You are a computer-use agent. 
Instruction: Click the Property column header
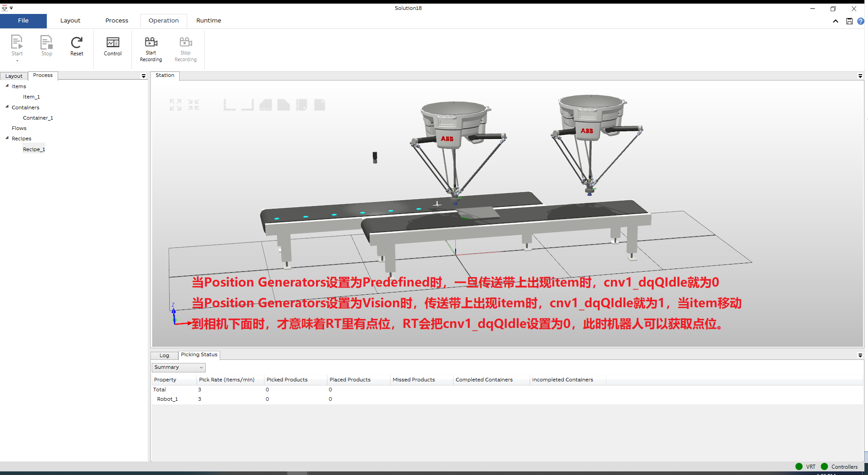174,380
